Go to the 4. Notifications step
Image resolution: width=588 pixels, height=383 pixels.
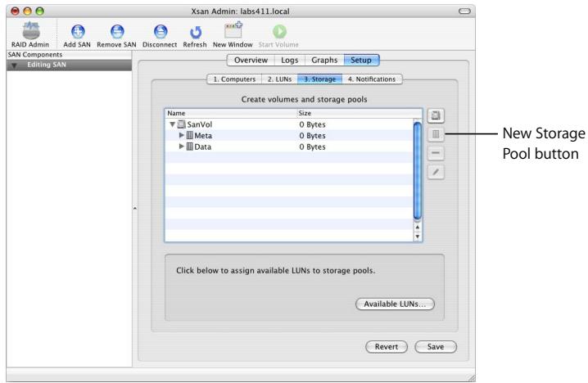click(x=372, y=79)
